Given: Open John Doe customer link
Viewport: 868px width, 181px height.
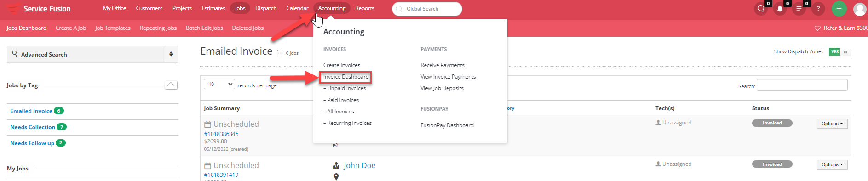Looking at the screenshot, I should coord(359,166).
